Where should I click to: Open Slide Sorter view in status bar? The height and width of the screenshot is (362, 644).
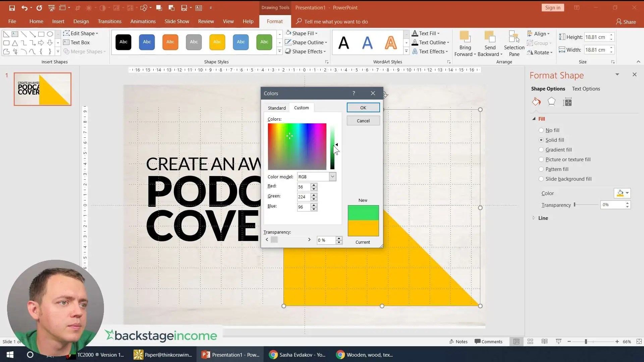point(530,342)
